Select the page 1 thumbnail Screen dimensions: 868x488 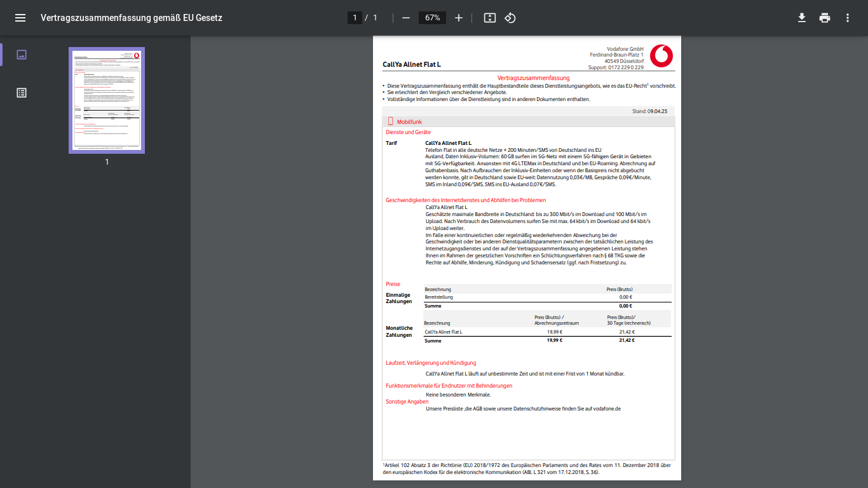[107, 100]
